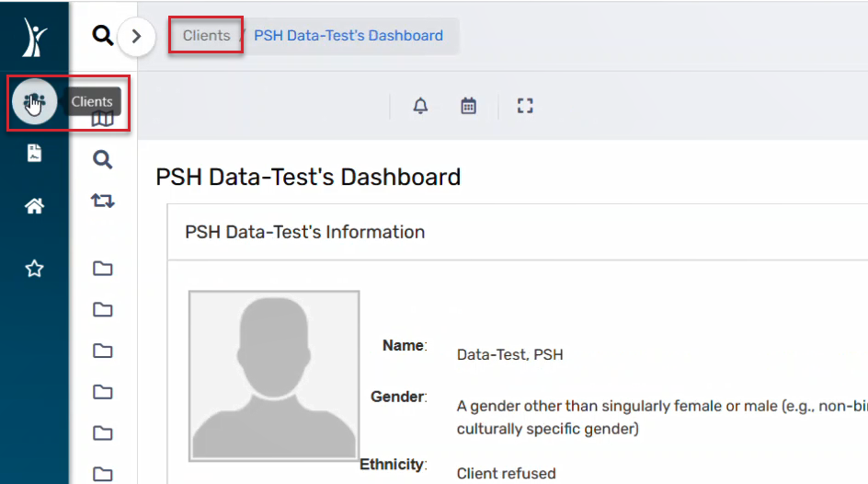The width and height of the screenshot is (868, 484).
Task: Click the large search magnifier at top
Action: tap(102, 36)
